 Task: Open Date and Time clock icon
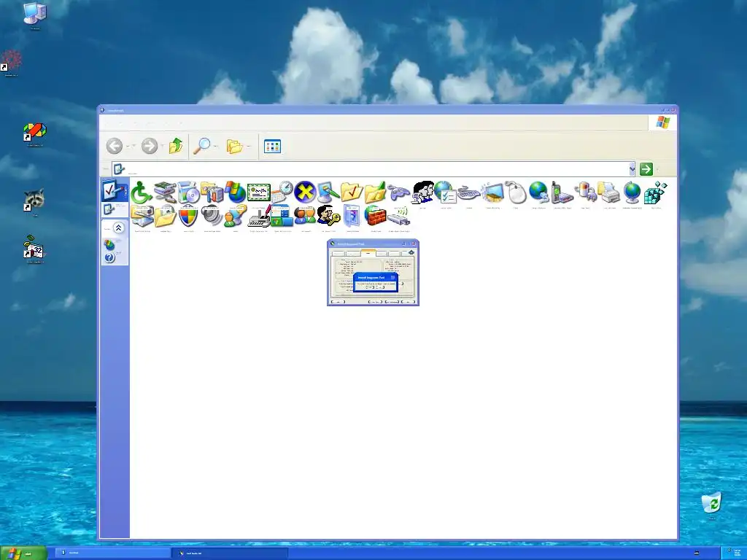(x=282, y=192)
